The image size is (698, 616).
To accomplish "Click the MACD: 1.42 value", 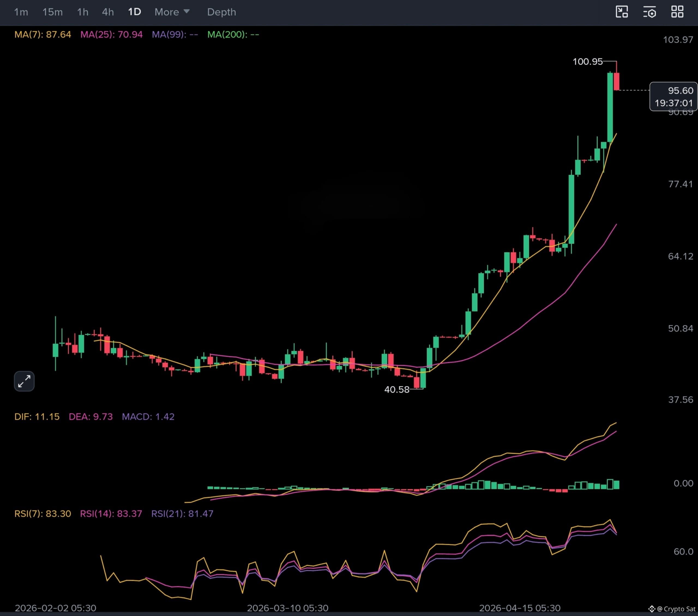I will coord(148,416).
